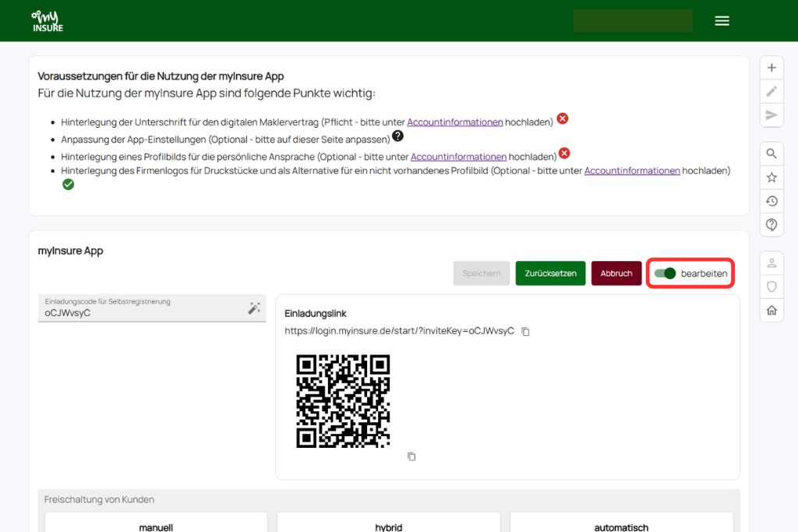Select the hybrid Freischaltung option

click(x=388, y=527)
